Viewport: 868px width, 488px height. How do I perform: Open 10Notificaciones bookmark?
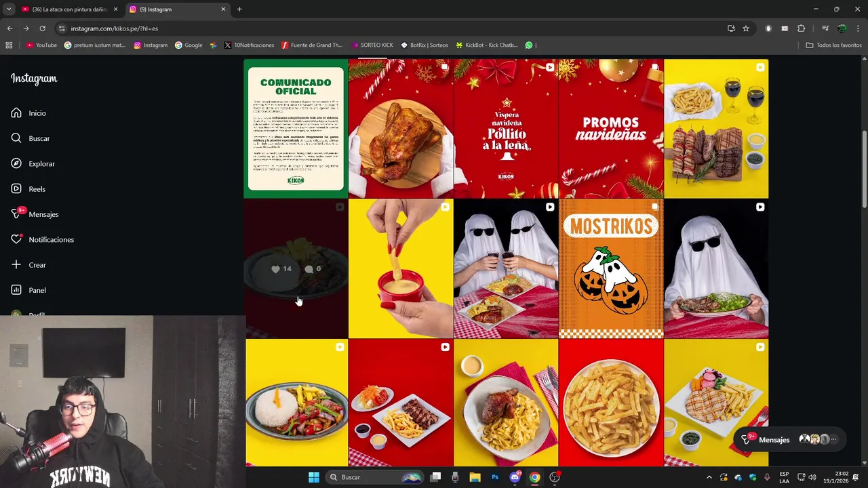[x=249, y=45]
